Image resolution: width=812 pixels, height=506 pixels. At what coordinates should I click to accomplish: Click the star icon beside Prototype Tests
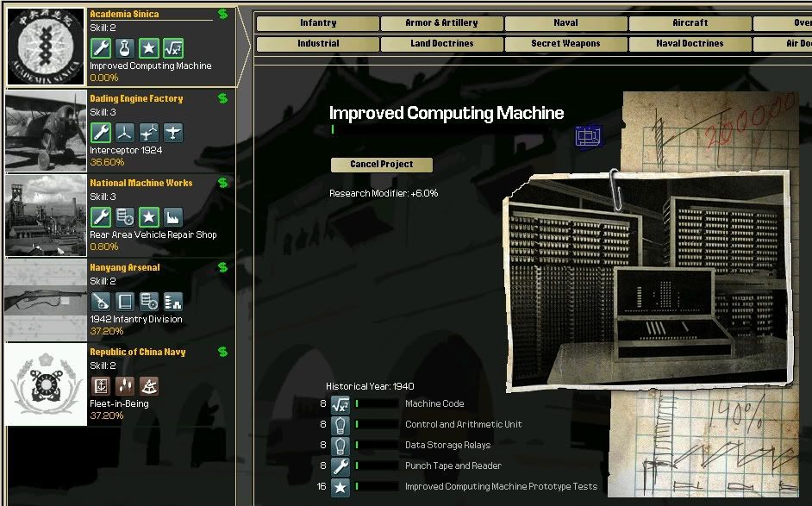(x=340, y=486)
